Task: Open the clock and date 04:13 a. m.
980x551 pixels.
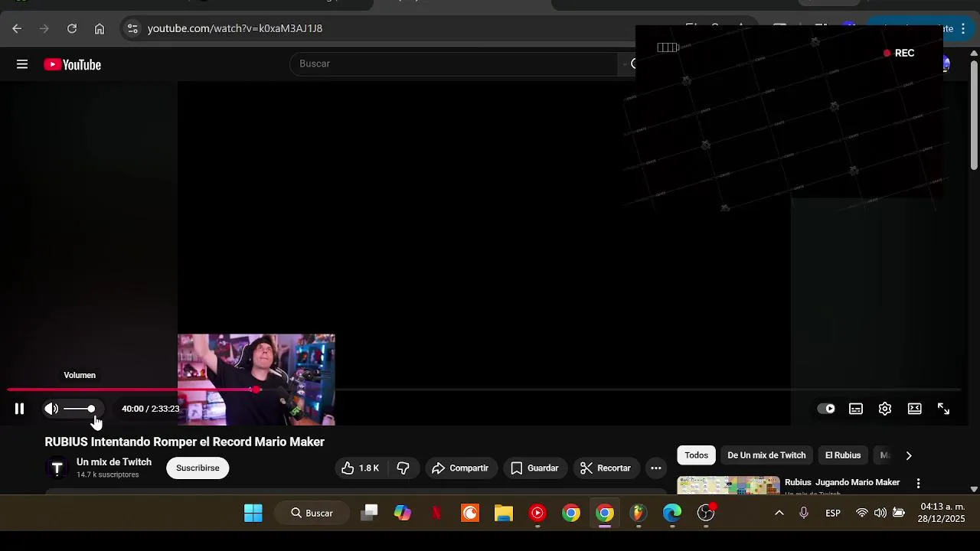Action: [x=942, y=513]
